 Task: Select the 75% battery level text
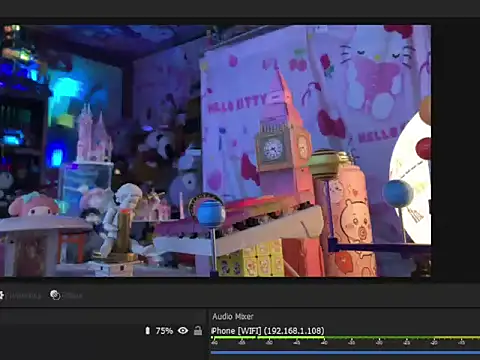[164, 331]
